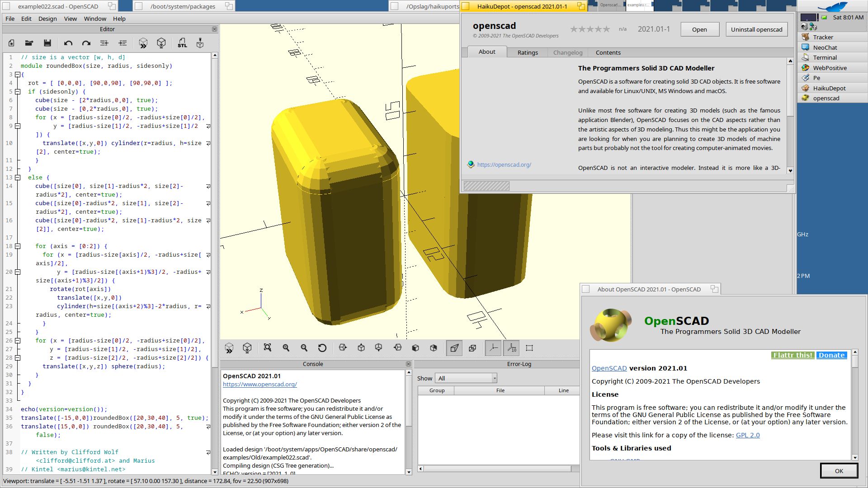Open the Design menu

pos(47,19)
